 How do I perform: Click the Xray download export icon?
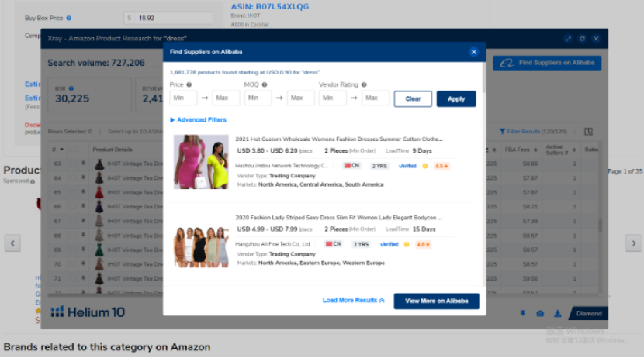[x=557, y=313]
